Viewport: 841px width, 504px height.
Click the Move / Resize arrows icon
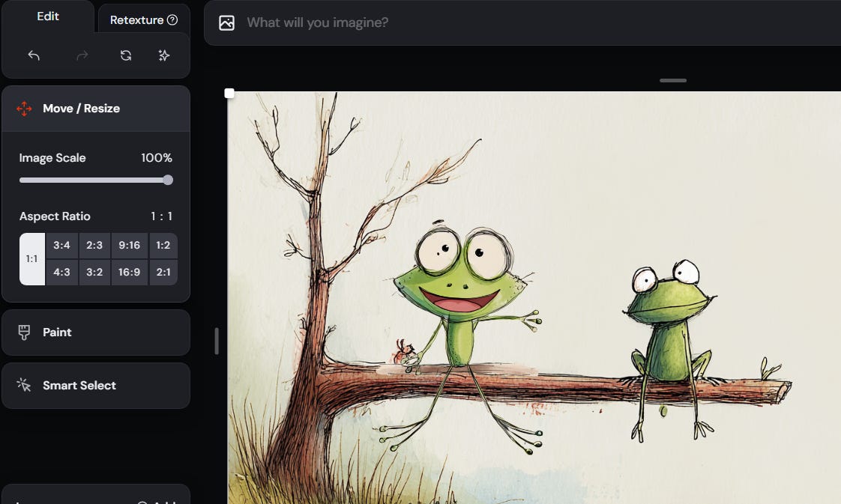coord(24,108)
